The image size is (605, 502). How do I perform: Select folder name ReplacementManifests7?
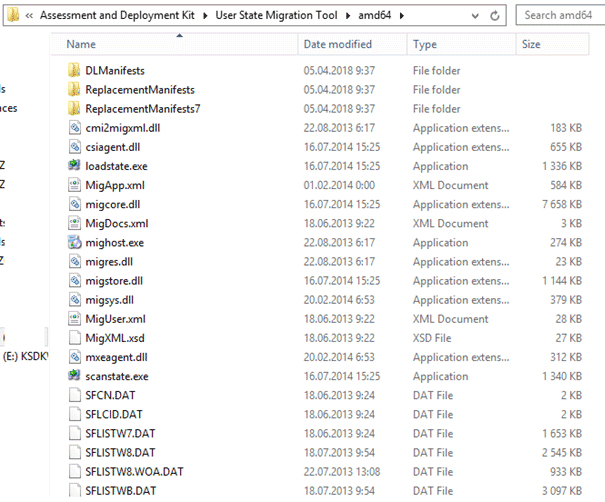(142, 109)
